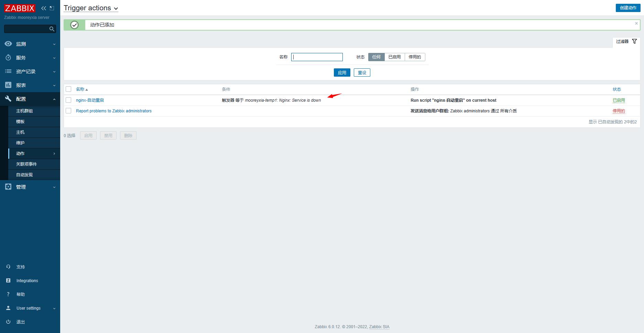Click the Z icon for Integrations
This screenshot has height=333, width=644.
8,280
